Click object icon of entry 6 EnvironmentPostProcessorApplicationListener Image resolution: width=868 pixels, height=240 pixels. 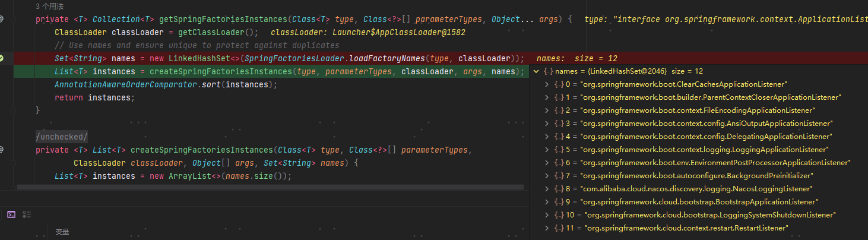(559, 163)
